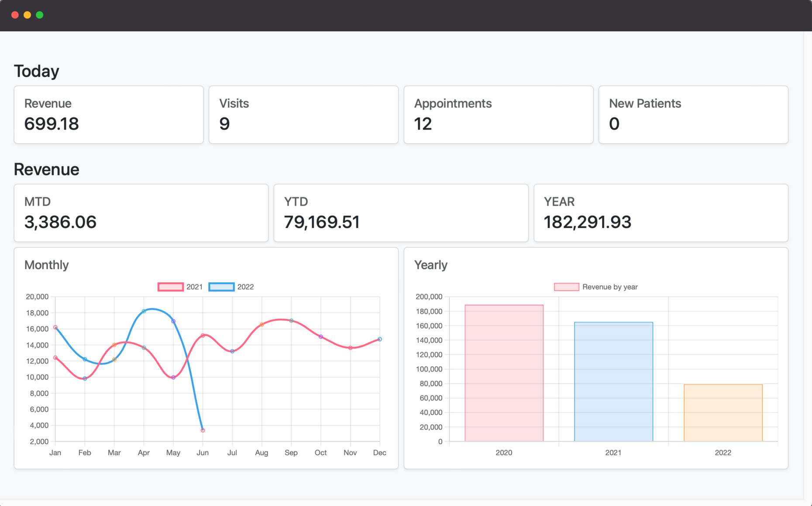The image size is (812, 506).
Task: Click the green maximize window button
Action: (x=40, y=15)
